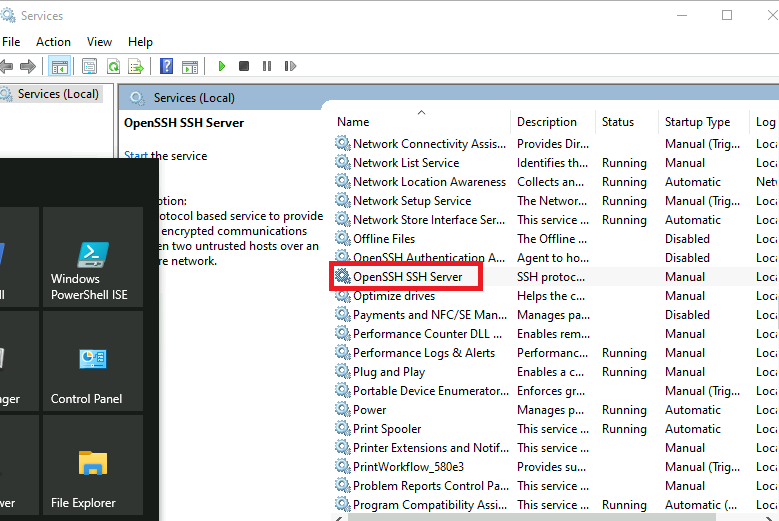Sort by the Startup Type column header
Image resolution: width=779 pixels, height=521 pixels.
[x=698, y=122]
